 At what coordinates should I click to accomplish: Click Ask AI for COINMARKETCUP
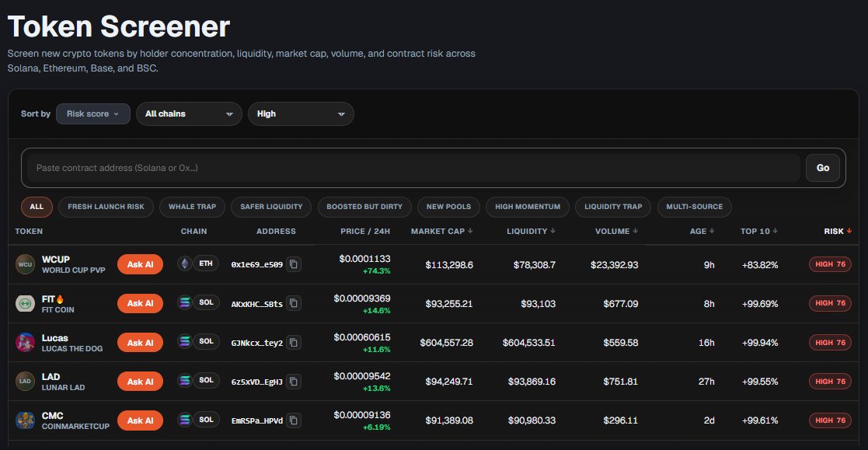[140, 420]
